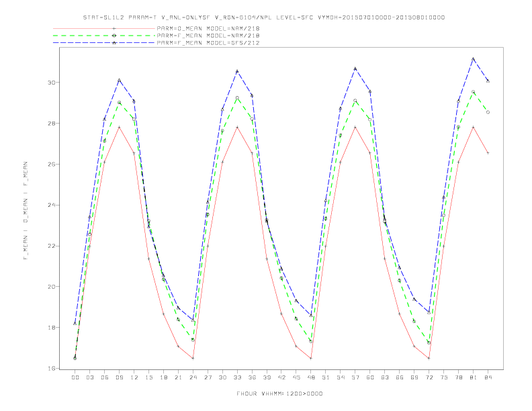Click x-axis tick label 84
This screenshot has width=532, height=411.
488,377
